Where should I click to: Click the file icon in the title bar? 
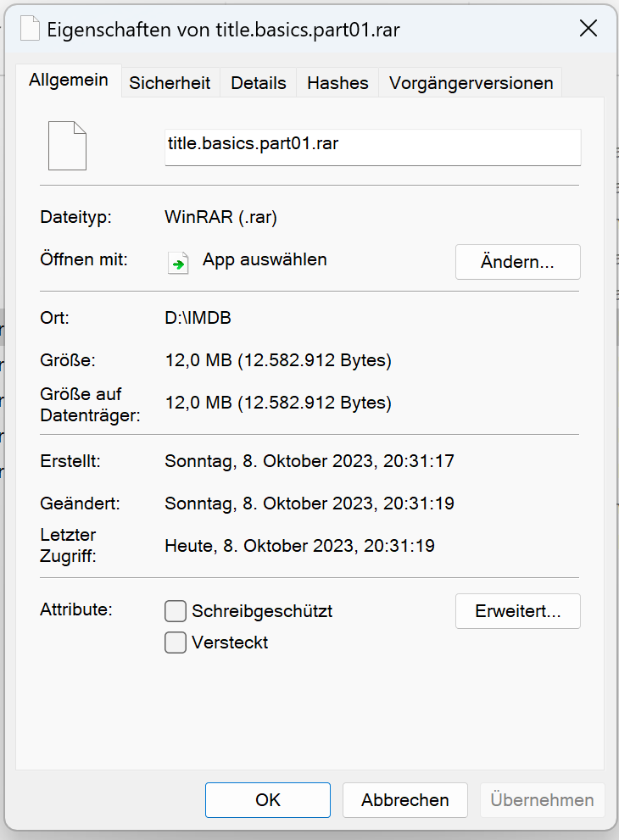click(x=30, y=30)
